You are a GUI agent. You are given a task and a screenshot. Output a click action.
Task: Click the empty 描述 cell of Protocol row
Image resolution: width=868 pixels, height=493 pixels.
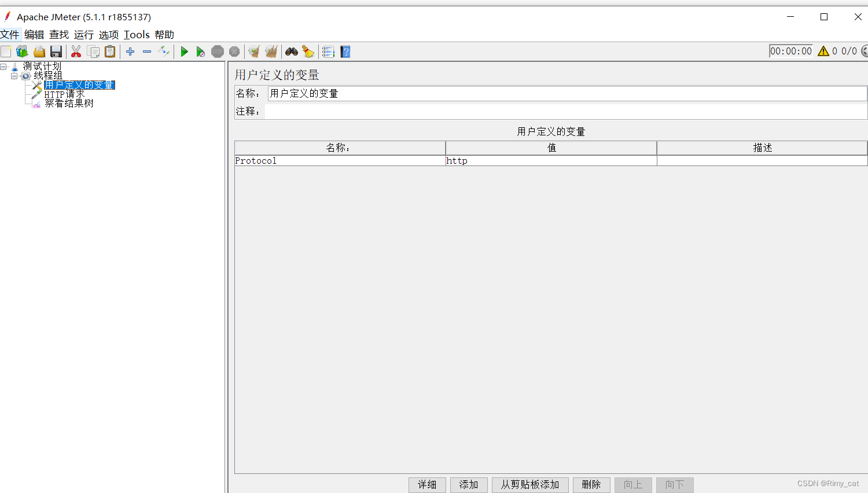[762, 161]
